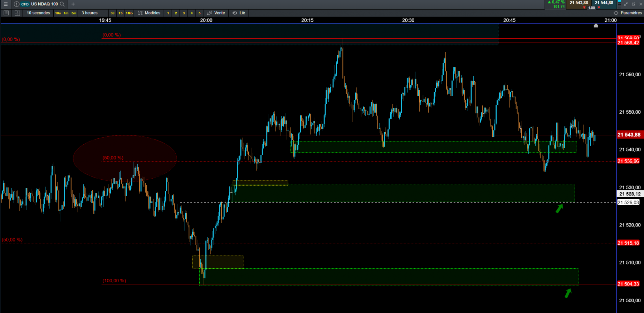This screenshot has width=644, height=313.
Task: Select the 1Mo history shortcut
Action: click(x=129, y=13)
